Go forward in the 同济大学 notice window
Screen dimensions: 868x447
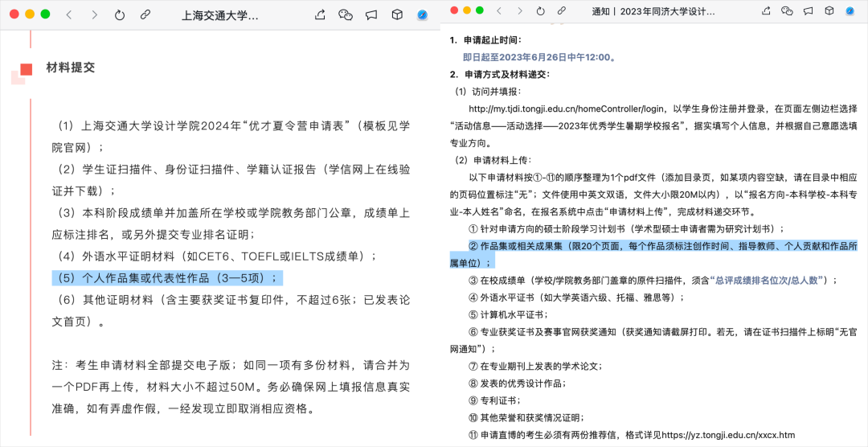pos(519,10)
